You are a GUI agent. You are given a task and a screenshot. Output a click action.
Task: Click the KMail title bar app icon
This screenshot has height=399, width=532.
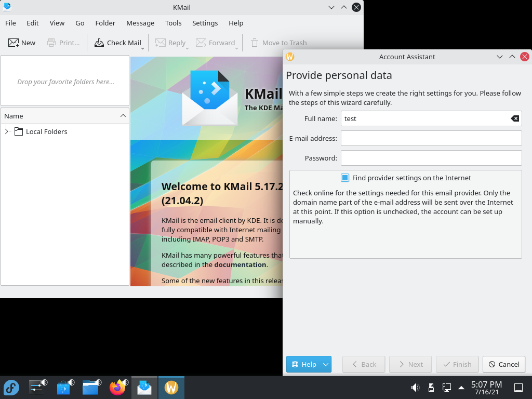point(7,7)
